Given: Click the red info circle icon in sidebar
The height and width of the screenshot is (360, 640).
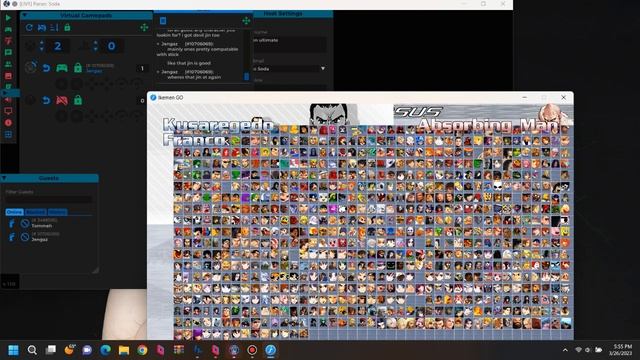Looking at the screenshot, I should pyautogui.click(x=8, y=122).
